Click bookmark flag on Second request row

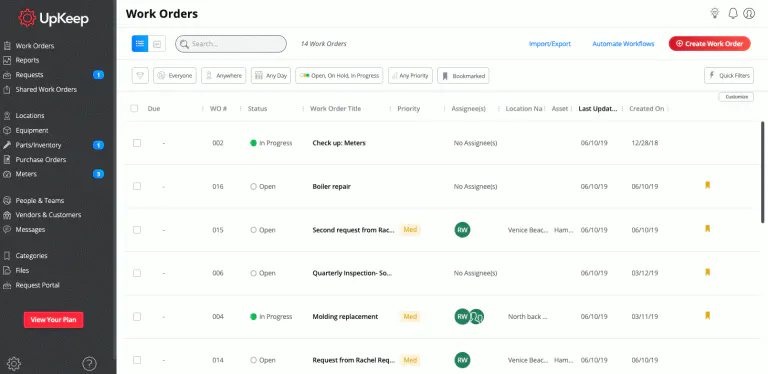coord(707,229)
